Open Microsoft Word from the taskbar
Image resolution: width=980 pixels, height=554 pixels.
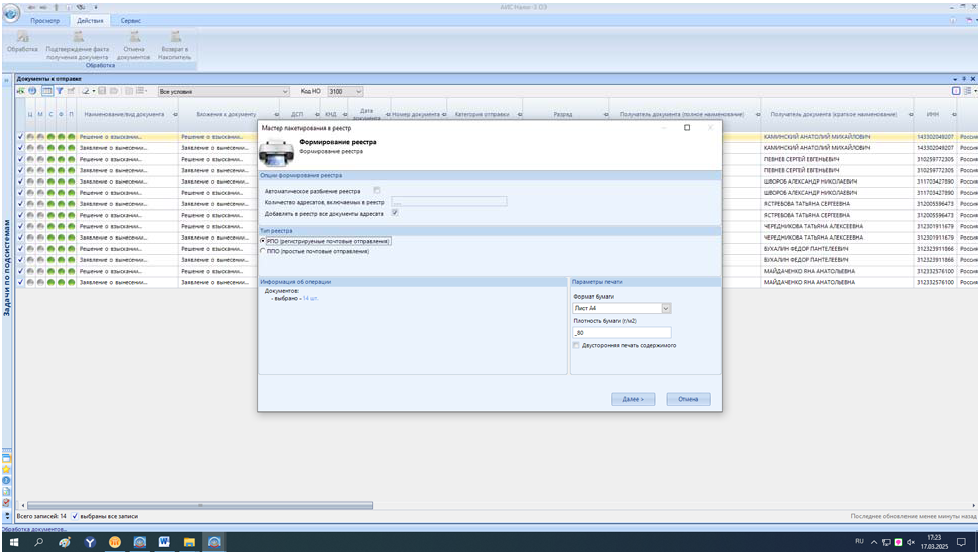click(x=164, y=541)
